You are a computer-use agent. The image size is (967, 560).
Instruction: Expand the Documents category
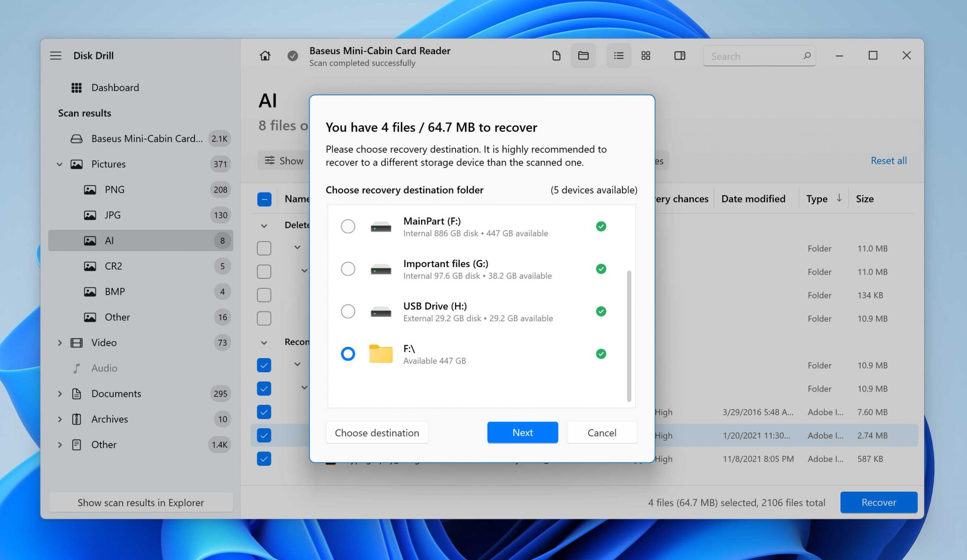(60, 393)
